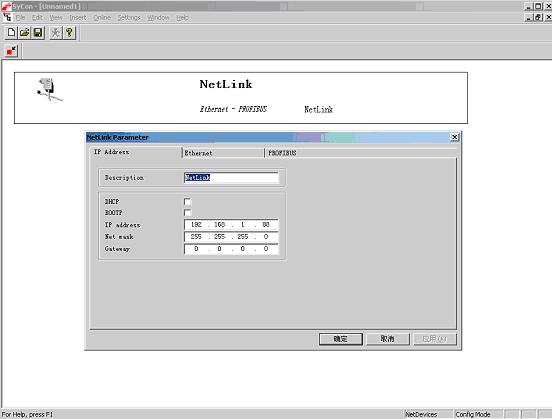This screenshot has width=552, height=419.
Task: Click the 确定 OK button
Action: [x=341, y=339]
